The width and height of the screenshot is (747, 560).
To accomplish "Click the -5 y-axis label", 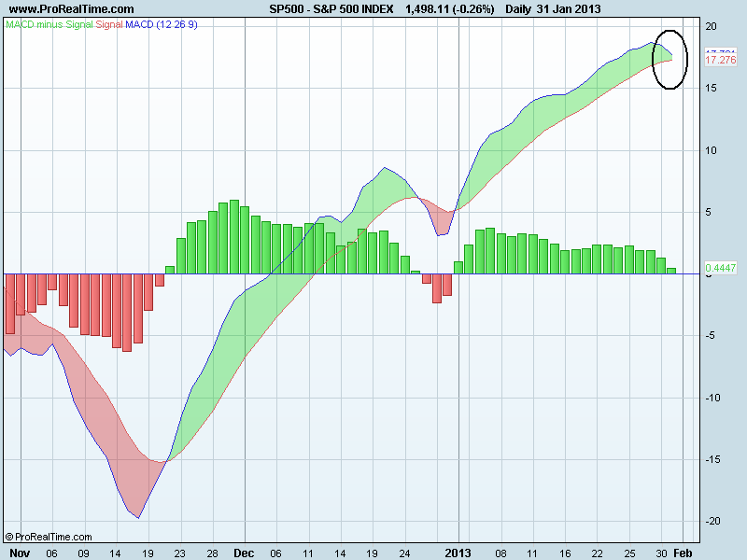I will (x=710, y=336).
